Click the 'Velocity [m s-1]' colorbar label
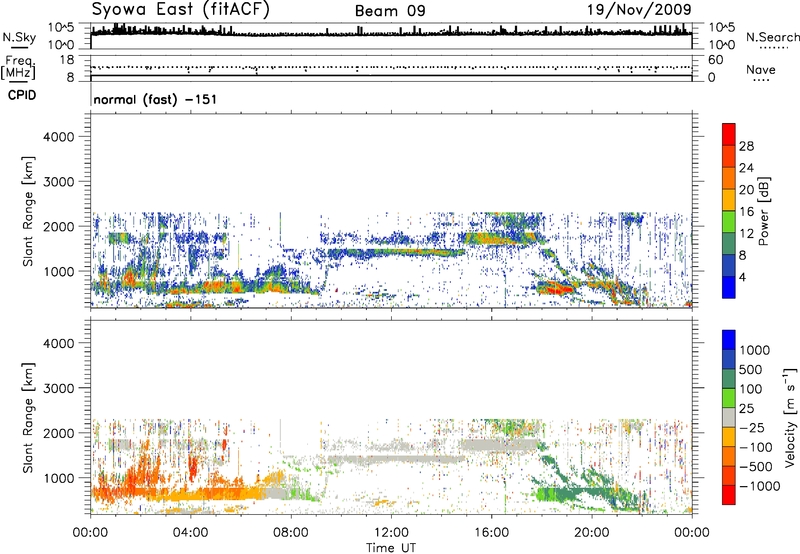 791,417
